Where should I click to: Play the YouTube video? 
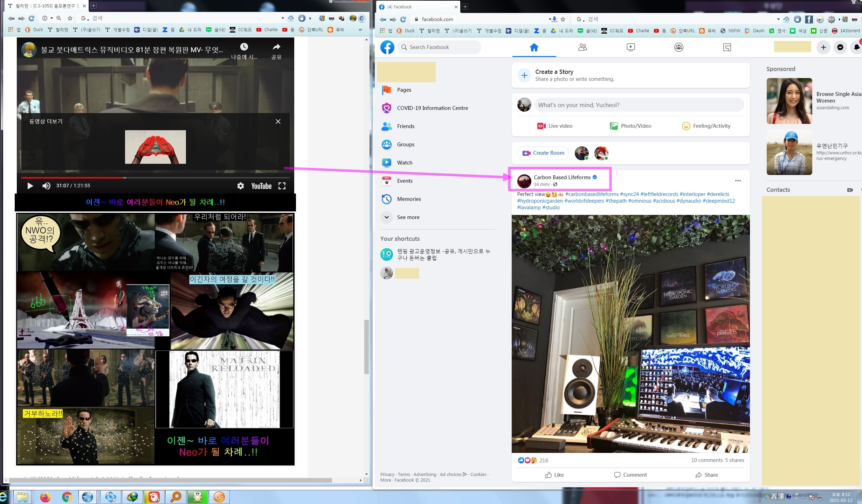(30, 186)
